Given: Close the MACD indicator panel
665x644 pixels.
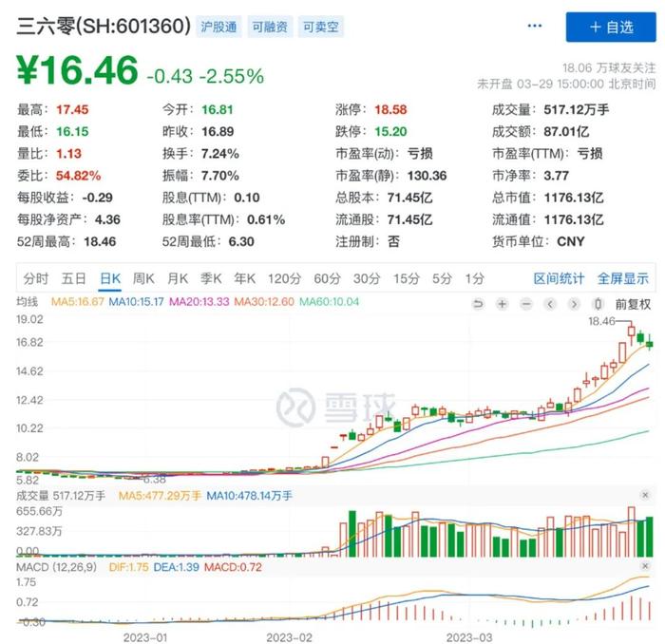Looking at the screenshot, I should 645,566.
